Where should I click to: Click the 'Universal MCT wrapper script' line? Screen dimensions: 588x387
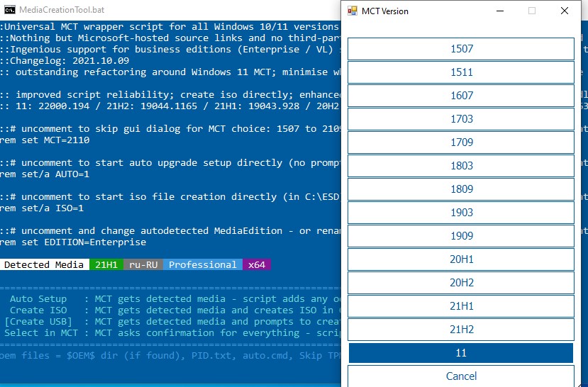170,27
